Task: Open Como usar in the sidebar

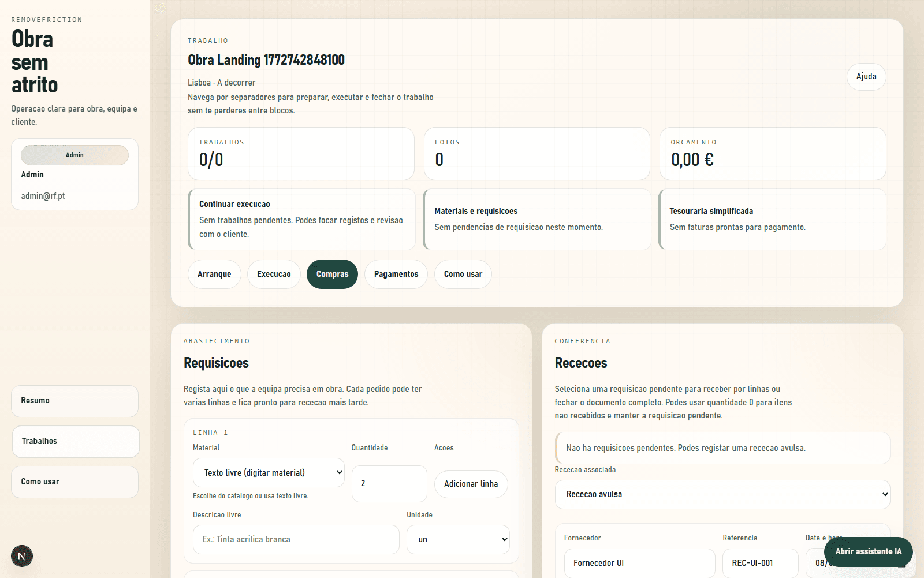Action: (74, 482)
